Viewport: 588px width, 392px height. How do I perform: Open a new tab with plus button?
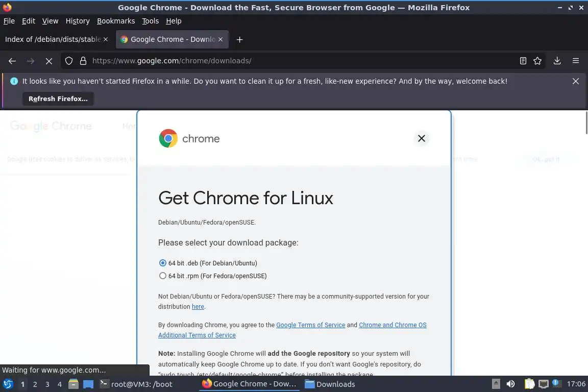coord(239,39)
